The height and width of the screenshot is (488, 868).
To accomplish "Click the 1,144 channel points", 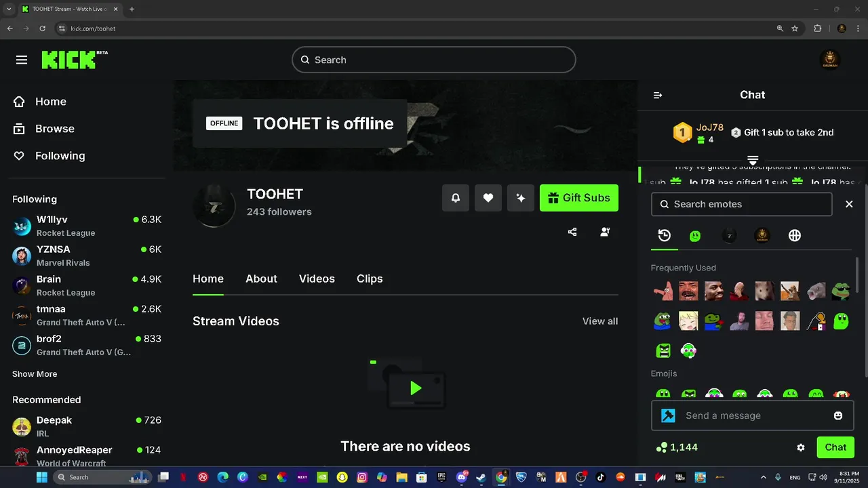I will click(677, 447).
